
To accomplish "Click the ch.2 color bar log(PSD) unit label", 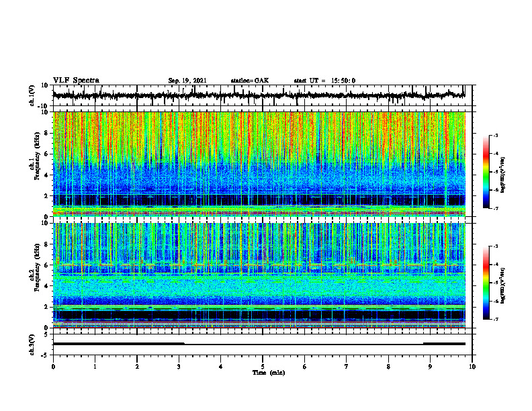I will [x=503, y=286].
